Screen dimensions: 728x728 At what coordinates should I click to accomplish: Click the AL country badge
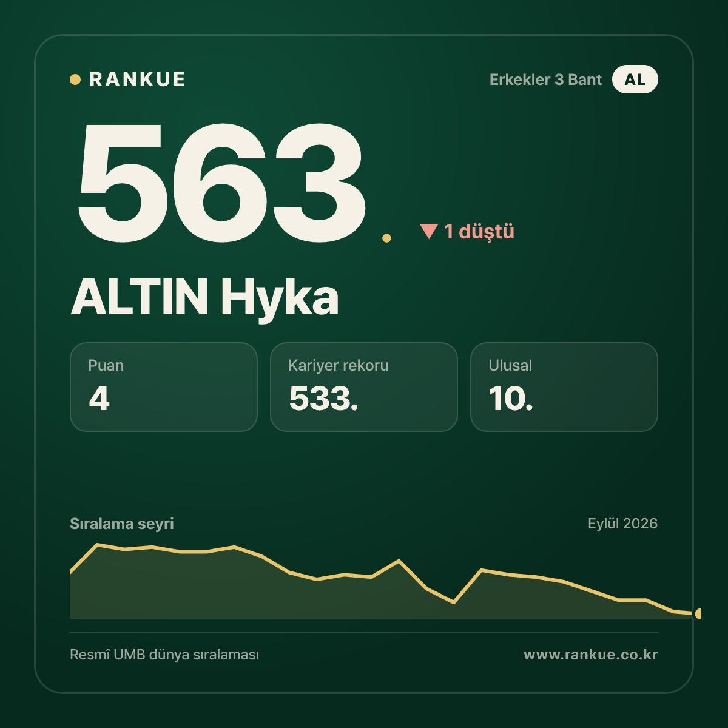(635, 79)
